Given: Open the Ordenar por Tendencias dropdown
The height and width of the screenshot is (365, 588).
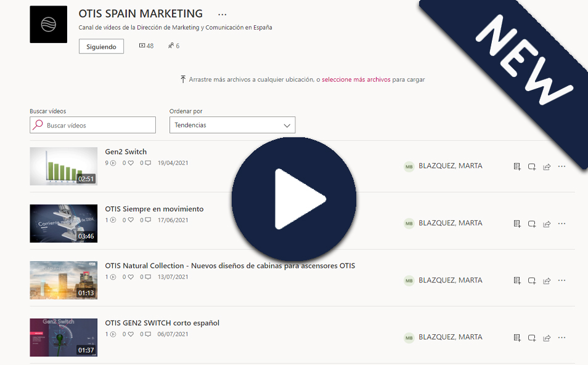Looking at the screenshot, I should coord(232,125).
